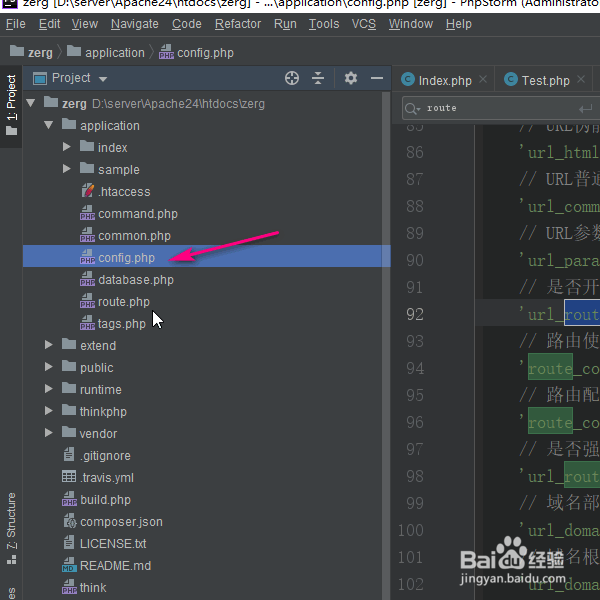Expand the extend folder arrow
The image size is (600, 600).
tap(49, 345)
